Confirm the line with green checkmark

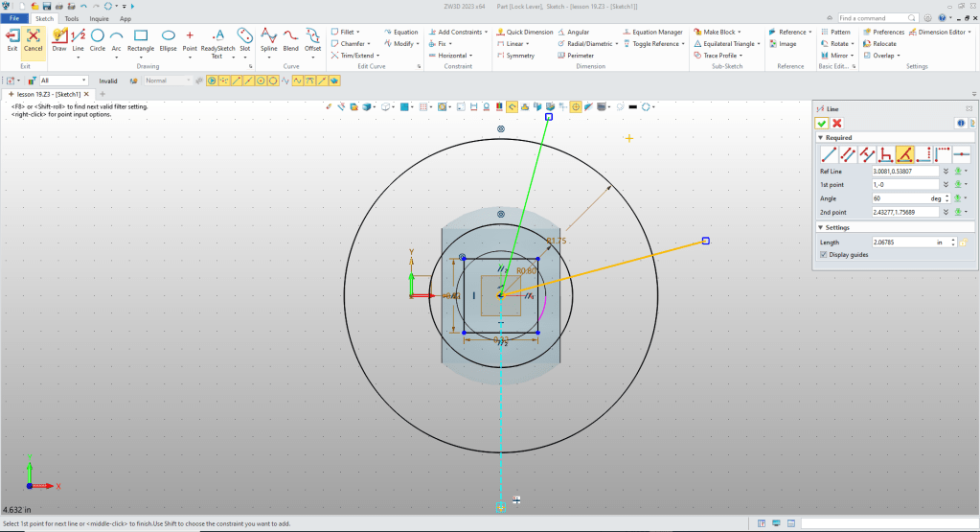822,123
